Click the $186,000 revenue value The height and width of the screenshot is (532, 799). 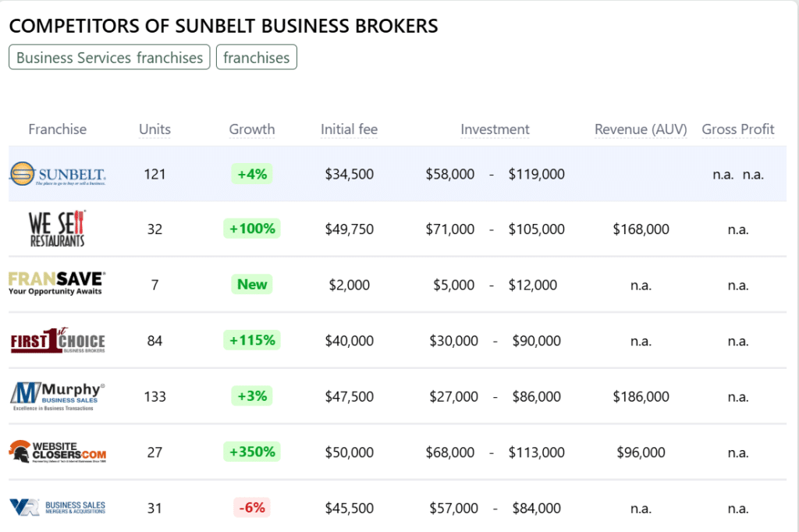641,396
